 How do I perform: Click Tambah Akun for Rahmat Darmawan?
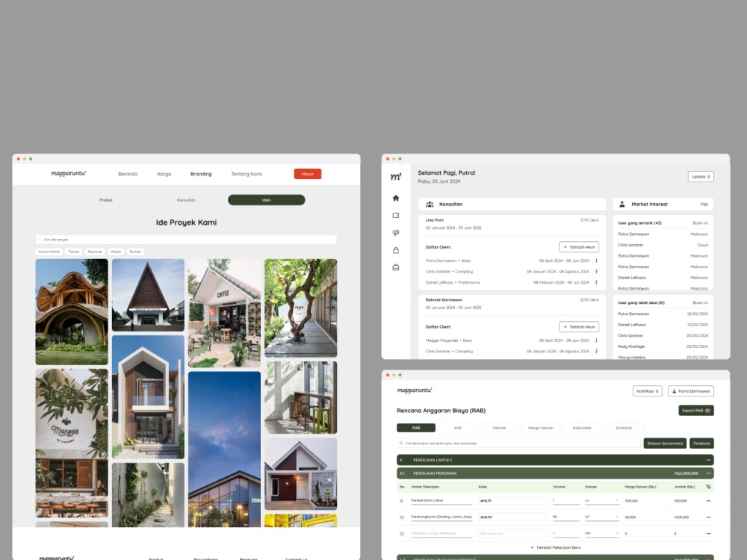point(579,327)
